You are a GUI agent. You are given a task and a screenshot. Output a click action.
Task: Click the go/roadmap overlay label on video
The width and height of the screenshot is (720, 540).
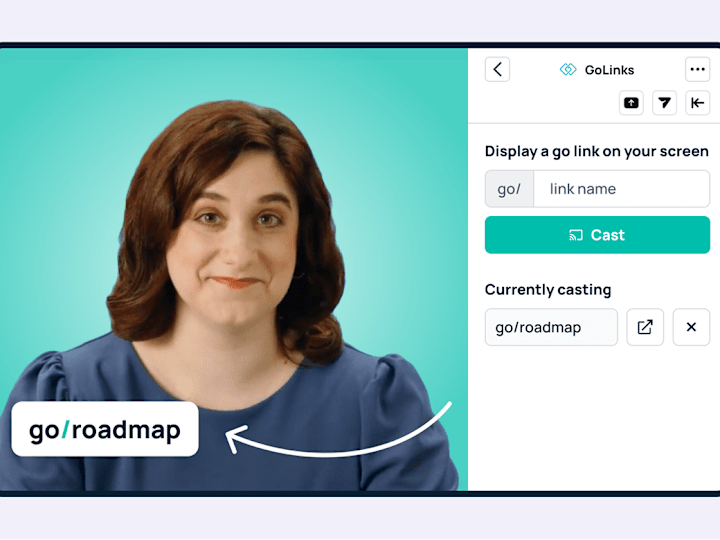105,429
